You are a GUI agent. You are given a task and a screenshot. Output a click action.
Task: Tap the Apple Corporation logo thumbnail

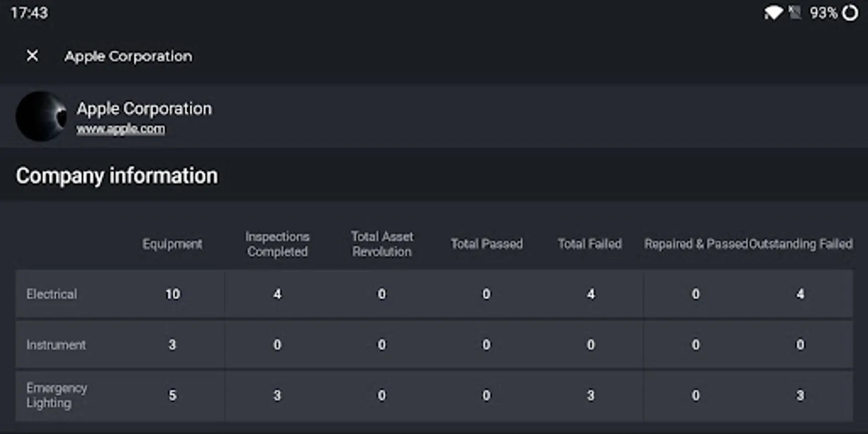[x=41, y=117]
